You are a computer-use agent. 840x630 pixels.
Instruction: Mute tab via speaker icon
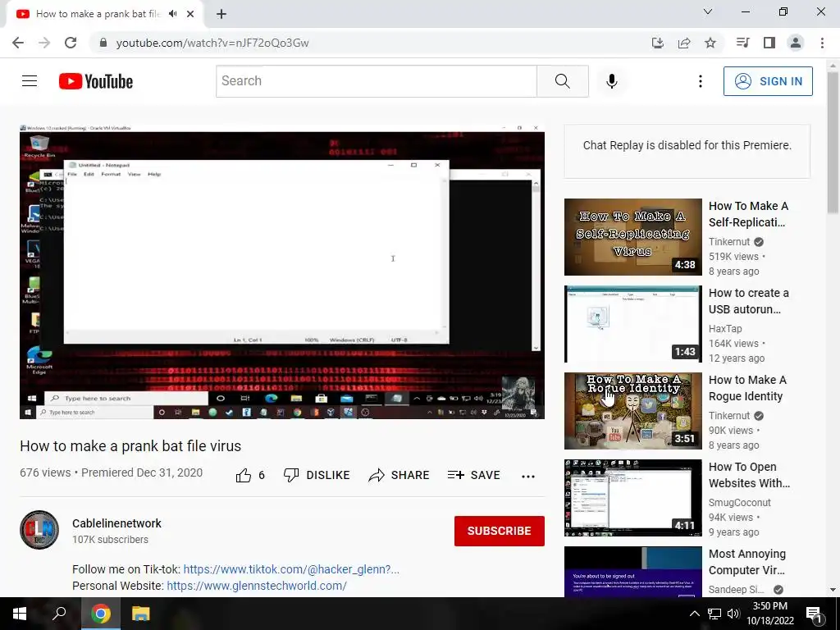pos(172,14)
